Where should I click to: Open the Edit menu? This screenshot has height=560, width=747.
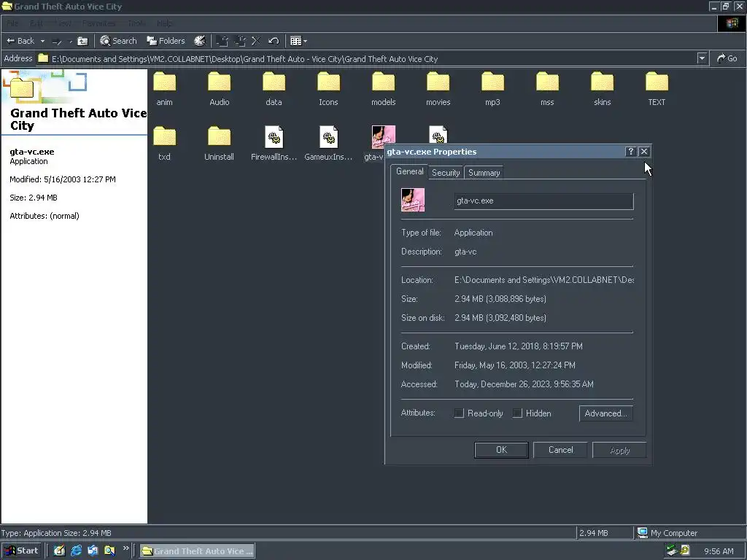coord(36,23)
